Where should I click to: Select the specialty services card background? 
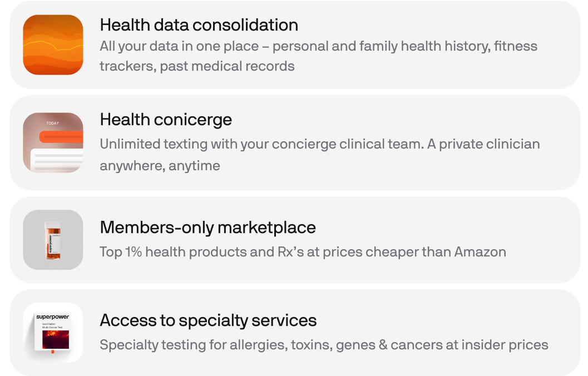[295, 333]
